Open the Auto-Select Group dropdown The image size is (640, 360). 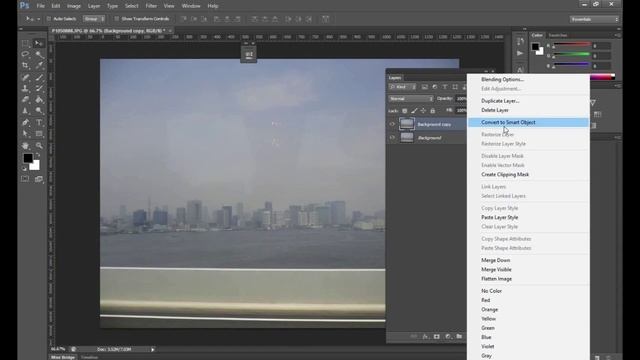(x=94, y=19)
